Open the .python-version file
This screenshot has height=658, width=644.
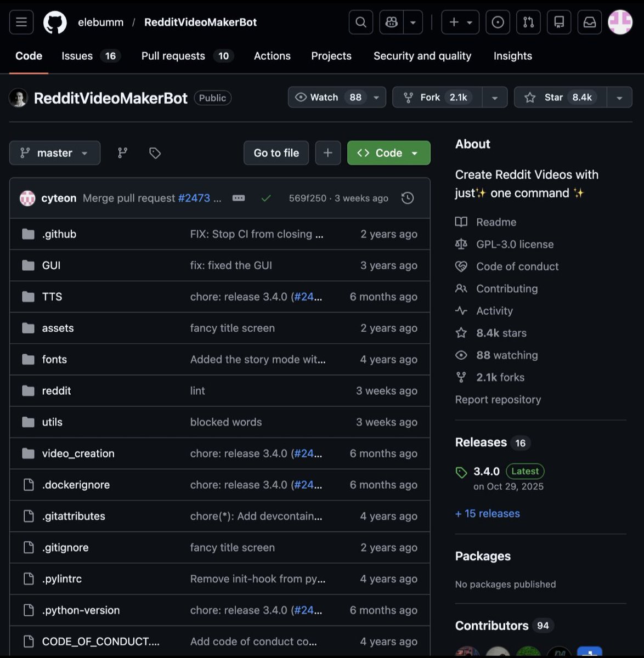tap(81, 610)
